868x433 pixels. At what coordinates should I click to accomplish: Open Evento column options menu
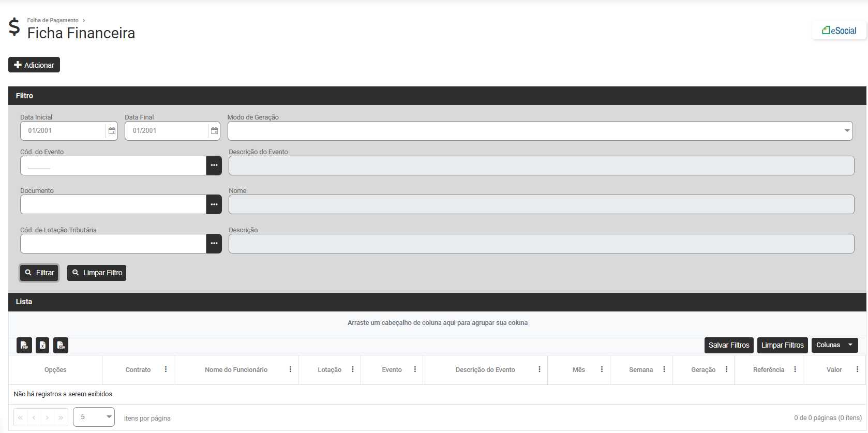(415, 369)
